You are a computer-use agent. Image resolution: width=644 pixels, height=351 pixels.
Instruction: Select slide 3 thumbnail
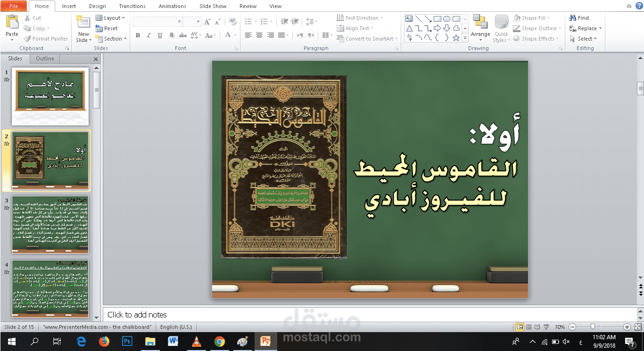50,225
